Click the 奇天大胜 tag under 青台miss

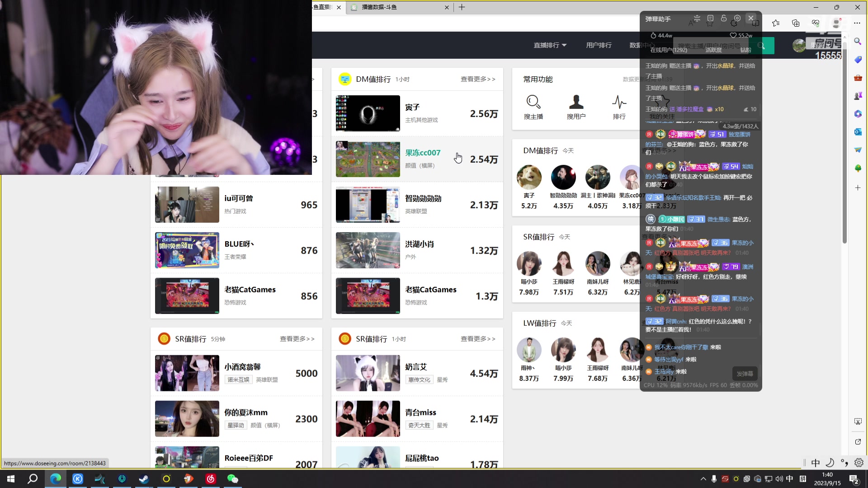click(419, 426)
